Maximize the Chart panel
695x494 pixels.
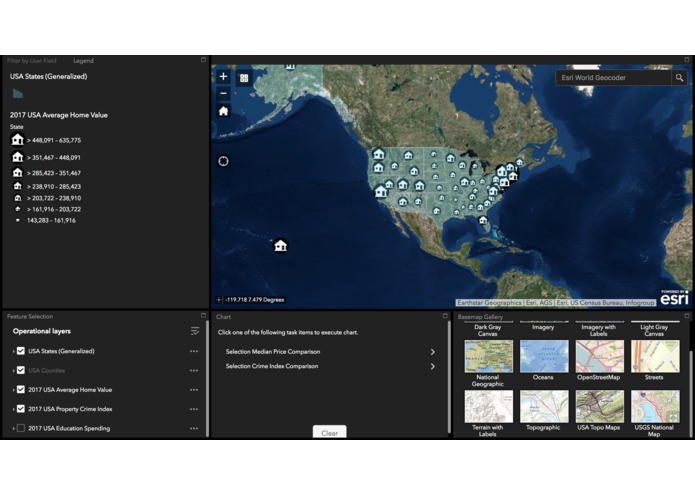click(445, 316)
